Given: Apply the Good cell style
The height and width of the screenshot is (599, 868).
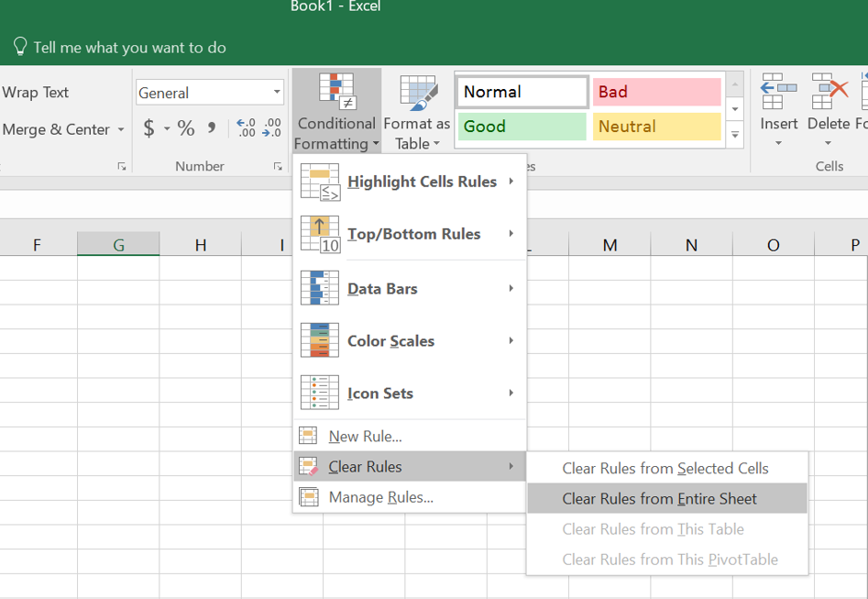Looking at the screenshot, I should [522, 127].
